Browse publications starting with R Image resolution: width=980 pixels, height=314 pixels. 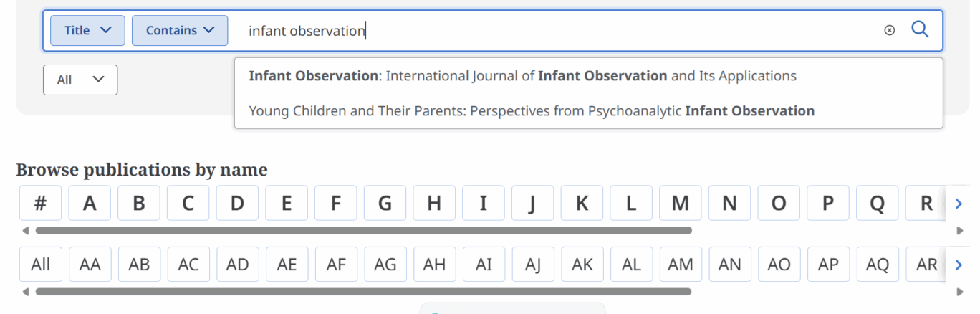926,204
